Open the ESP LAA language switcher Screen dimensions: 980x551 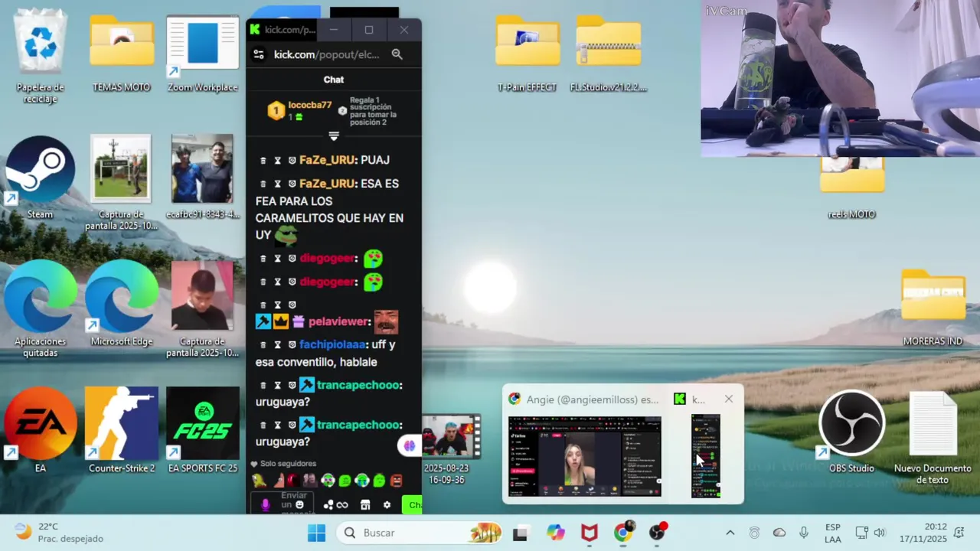click(833, 533)
